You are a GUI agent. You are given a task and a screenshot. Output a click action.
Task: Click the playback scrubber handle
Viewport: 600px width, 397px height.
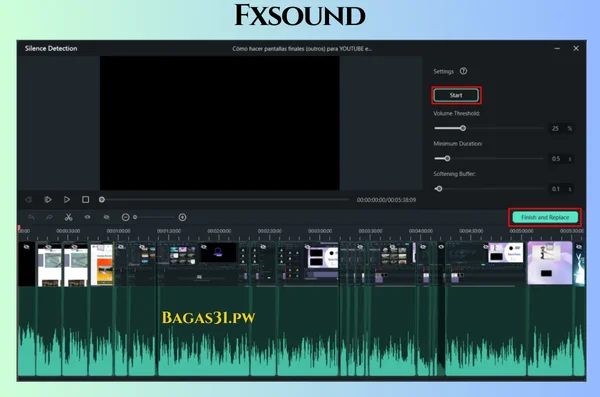(101, 199)
